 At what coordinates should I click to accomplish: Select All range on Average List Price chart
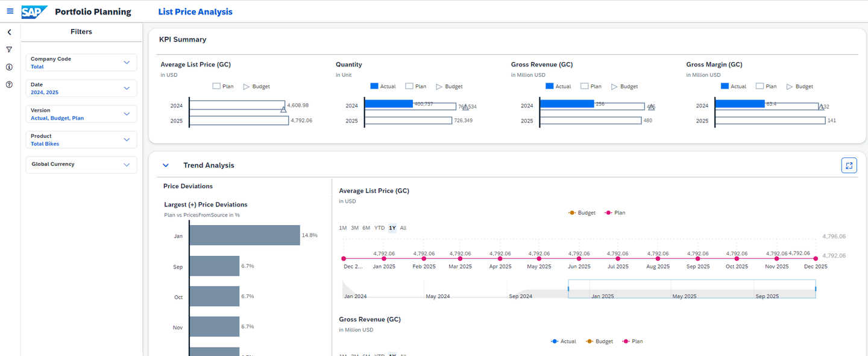[x=403, y=228]
